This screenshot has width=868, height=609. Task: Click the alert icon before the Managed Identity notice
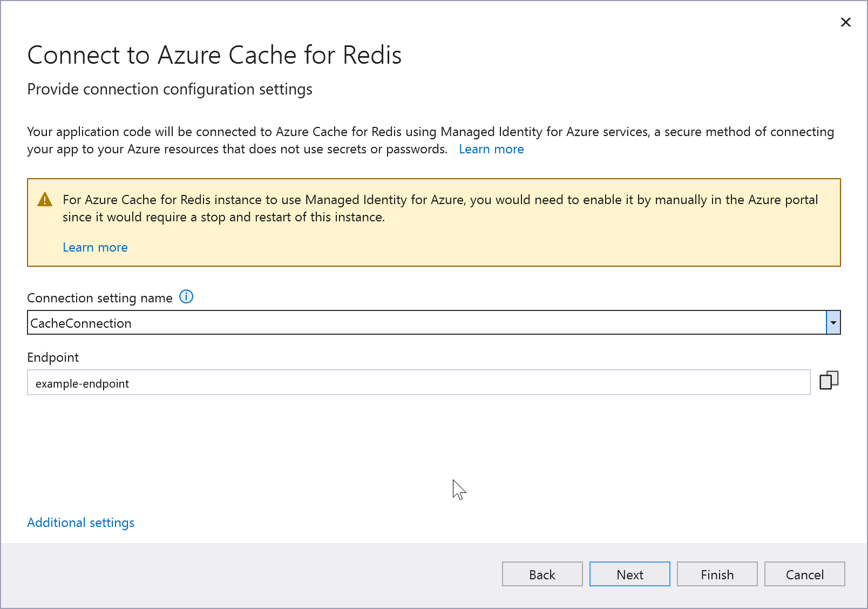45,199
